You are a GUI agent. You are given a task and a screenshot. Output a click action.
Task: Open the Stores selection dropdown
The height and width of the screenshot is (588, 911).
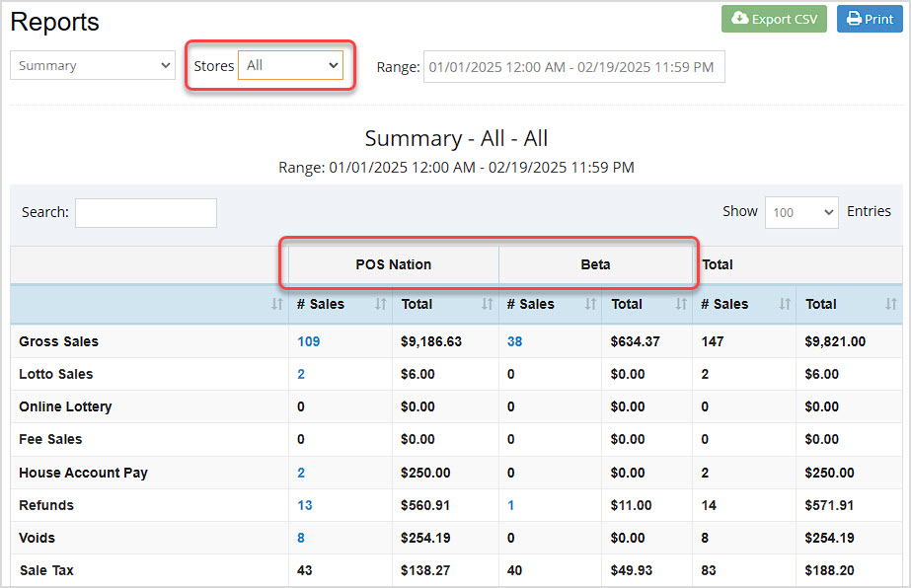pyautogui.click(x=290, y=65)
